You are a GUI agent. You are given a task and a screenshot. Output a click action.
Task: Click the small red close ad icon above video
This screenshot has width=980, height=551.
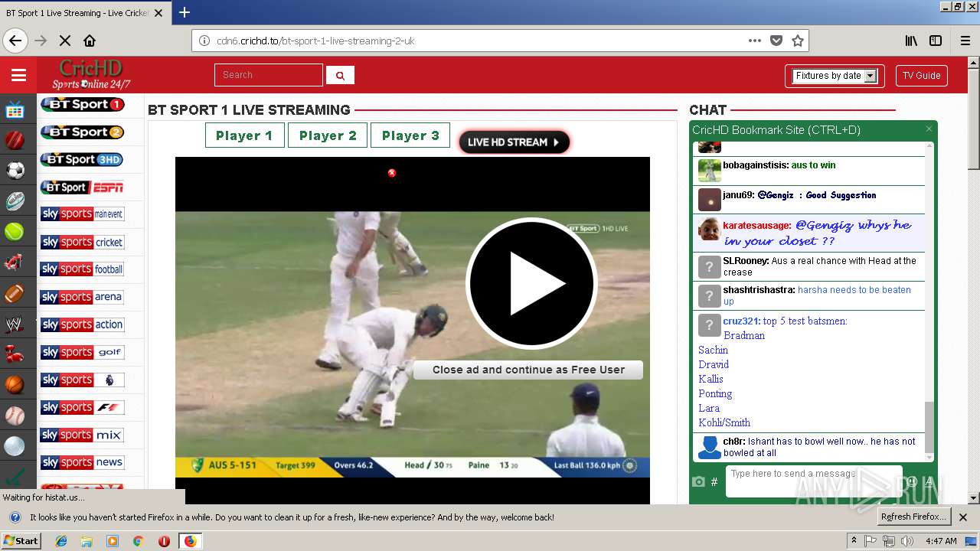[392, 173]
